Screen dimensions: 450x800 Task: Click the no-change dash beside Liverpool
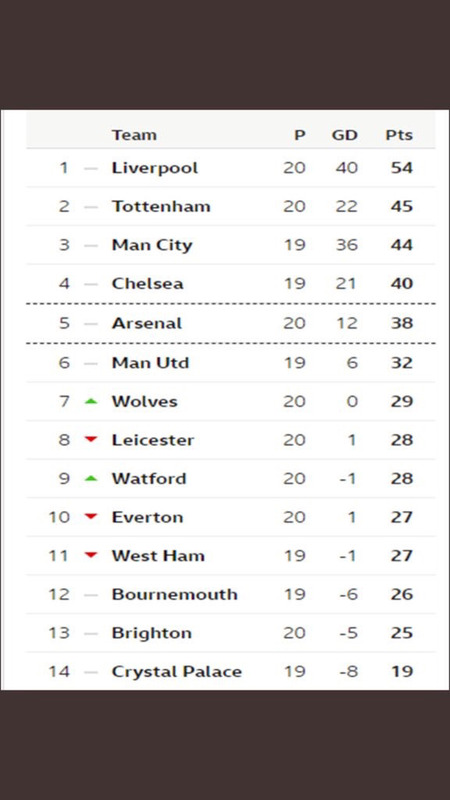[x=91, y=168]
